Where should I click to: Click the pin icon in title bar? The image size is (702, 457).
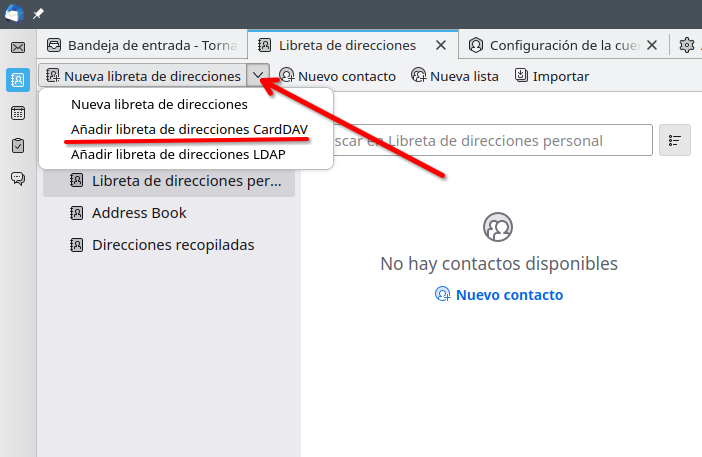(38, 14)
